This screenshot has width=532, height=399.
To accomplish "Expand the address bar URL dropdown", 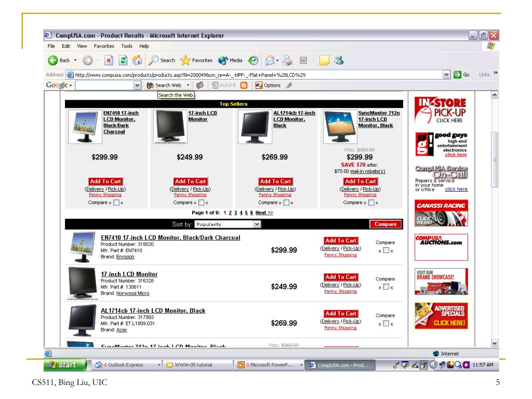I will (x=446, y=75).
